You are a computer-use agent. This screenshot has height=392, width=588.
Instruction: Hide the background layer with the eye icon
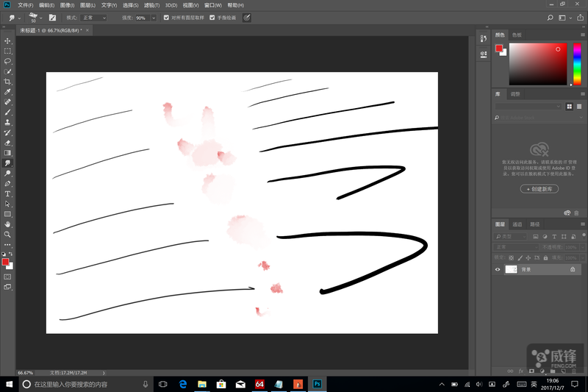point(498,269)
